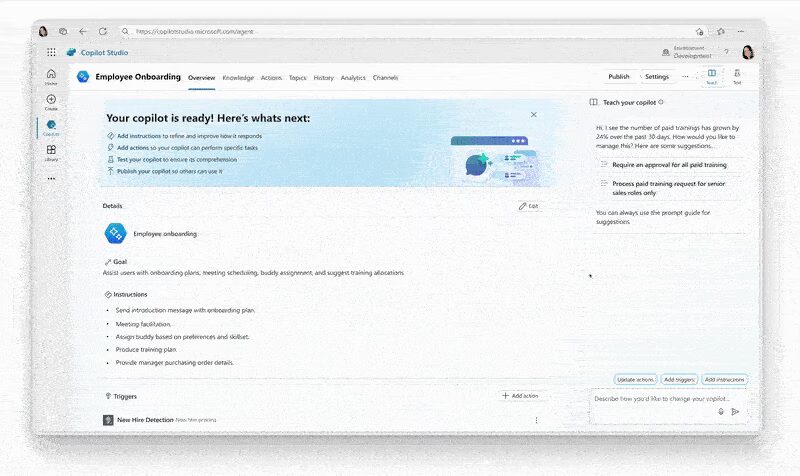Toggle the Teach panel button
The image size is (800, 476).
coord(711,75)
